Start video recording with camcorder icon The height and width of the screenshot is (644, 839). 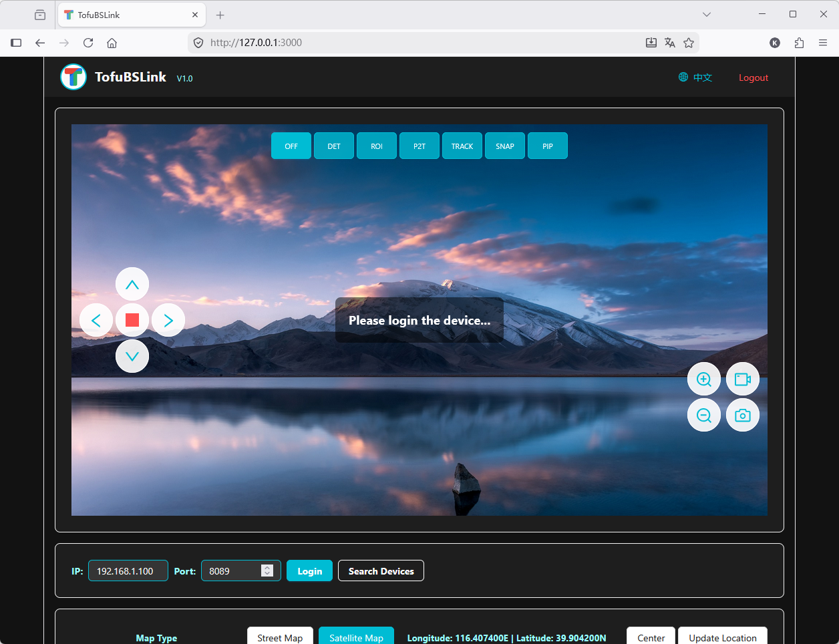pyautogui.click(x=742, y=379)
